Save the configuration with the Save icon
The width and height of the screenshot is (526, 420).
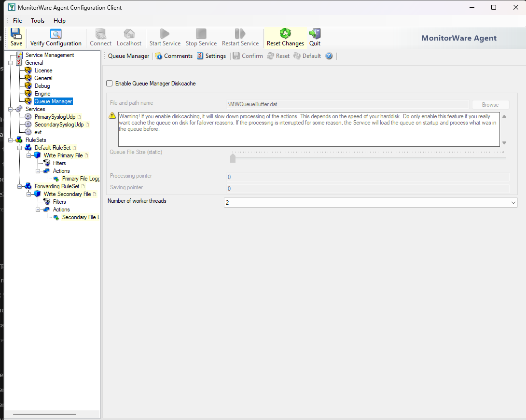pos(16,34)
